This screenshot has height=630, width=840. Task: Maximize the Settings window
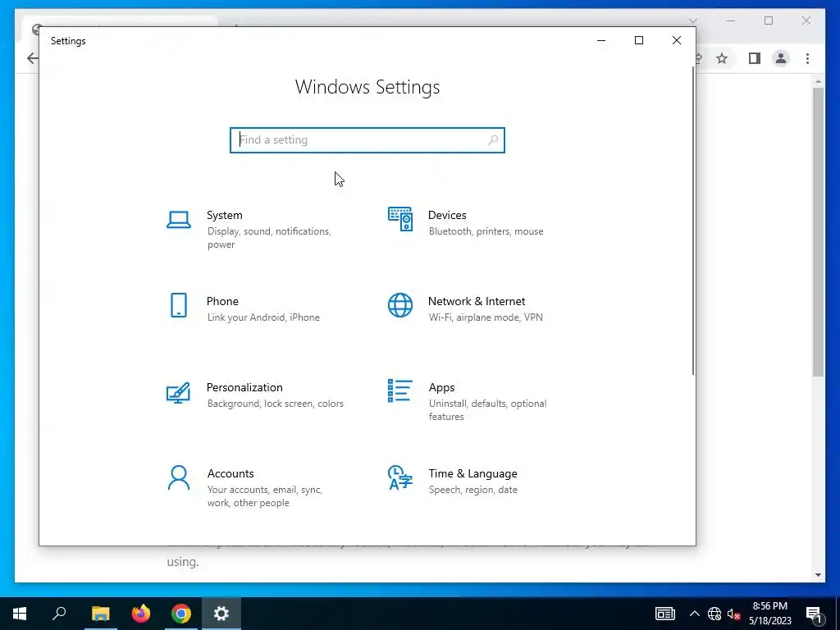click(x=638, y=41)
